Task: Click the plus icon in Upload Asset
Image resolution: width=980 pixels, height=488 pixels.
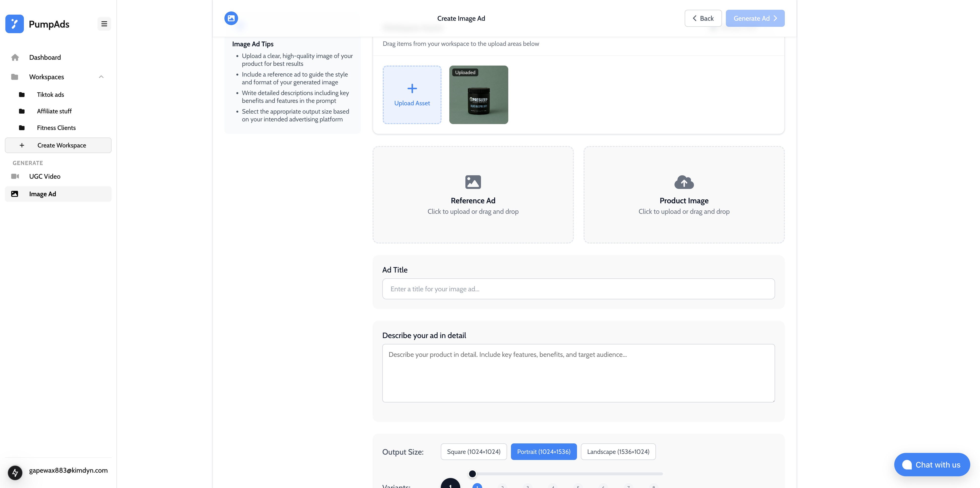Action: (412, 89)
